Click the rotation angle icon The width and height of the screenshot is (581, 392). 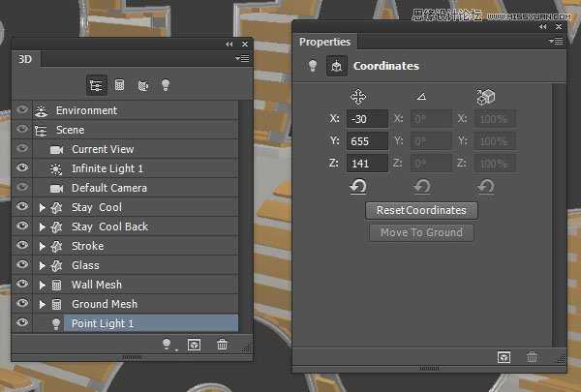[x=421, y=97]
